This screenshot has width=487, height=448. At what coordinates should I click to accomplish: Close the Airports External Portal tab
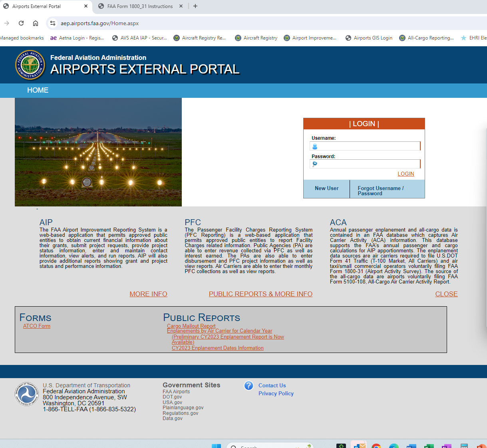(86, 6)
